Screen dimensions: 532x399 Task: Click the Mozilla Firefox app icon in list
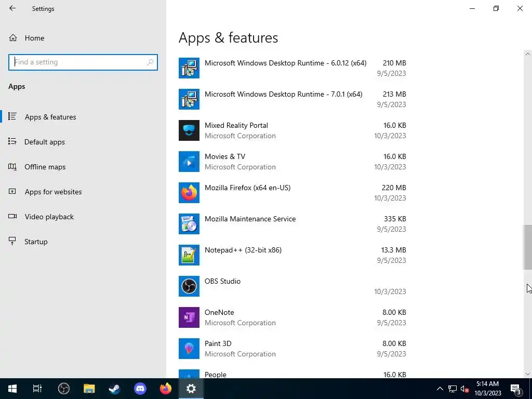(x=189, y=193)
